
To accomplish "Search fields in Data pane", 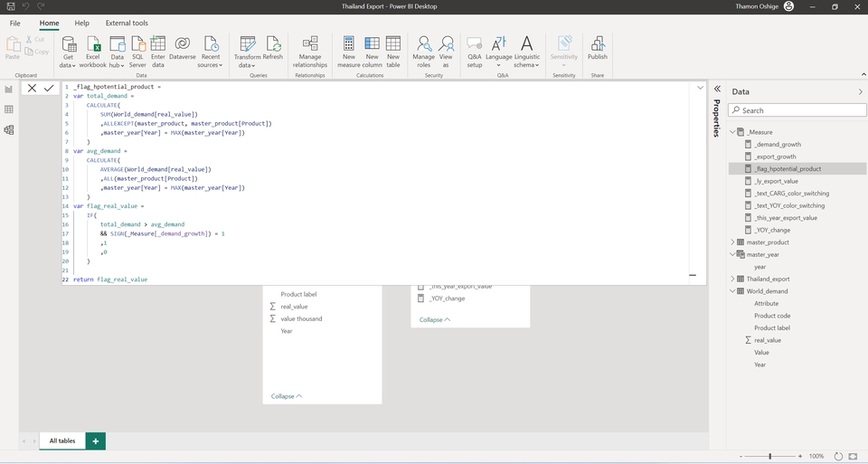I will 797,110.
